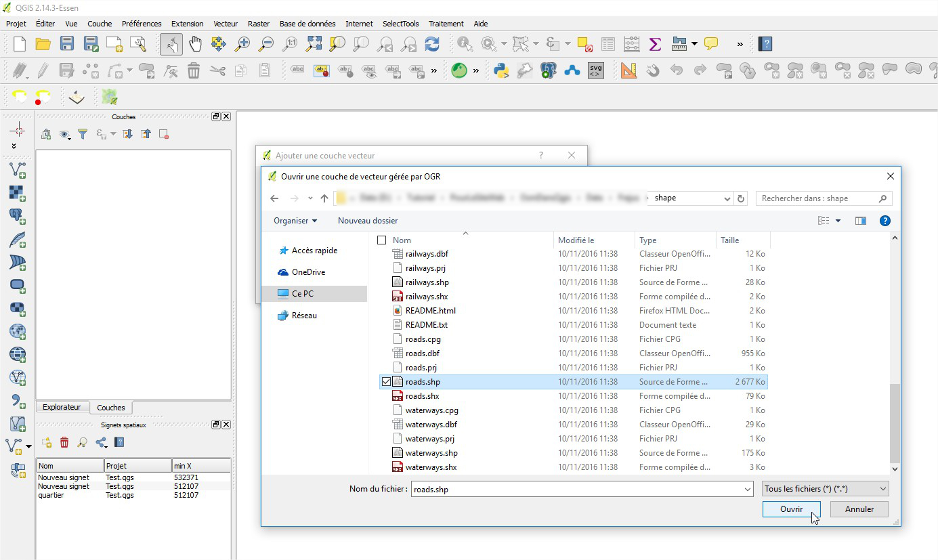Click the Rechercher dans : shape field
The image size is (938, 560).
(824, 198)
